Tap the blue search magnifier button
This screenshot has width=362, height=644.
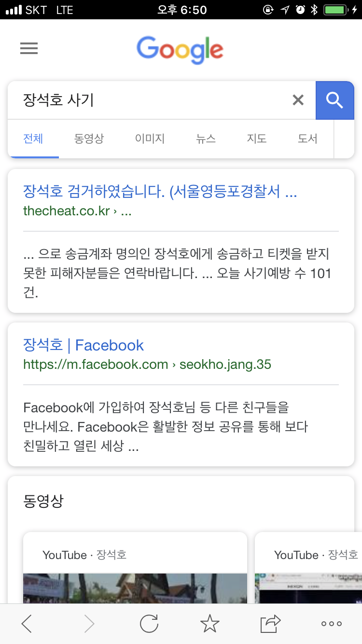334,100
